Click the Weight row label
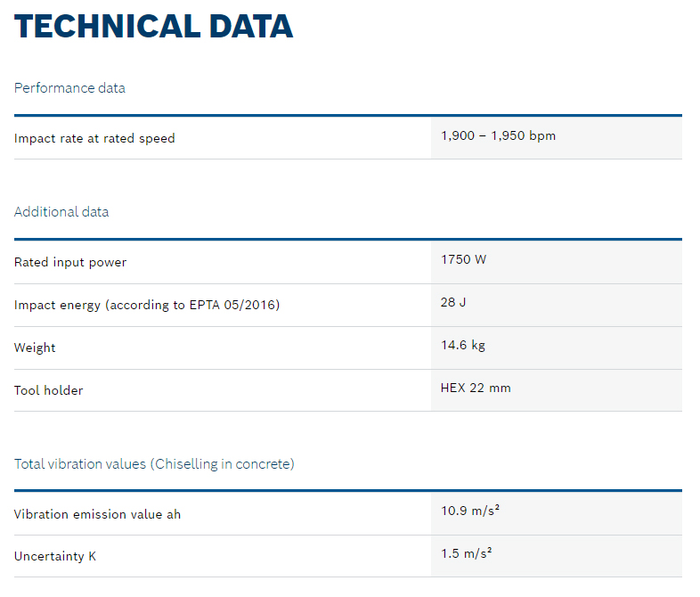This screenshot has height=597, width=700. click(x=35, y=348)
